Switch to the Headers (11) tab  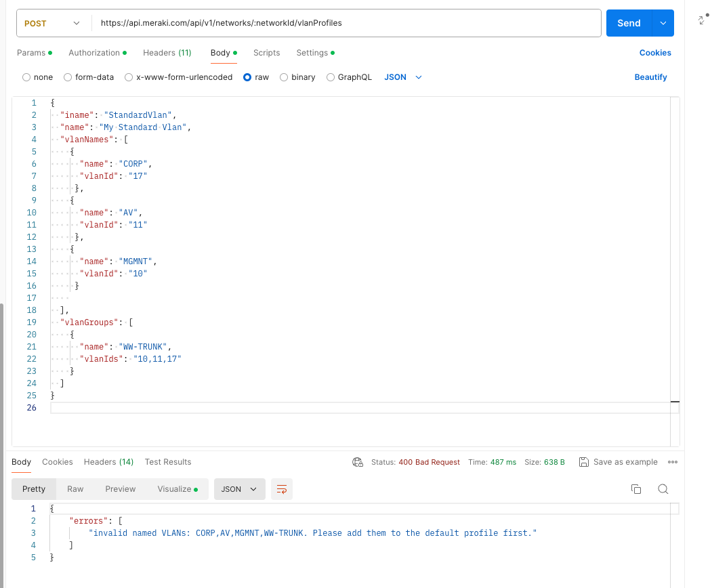[x=167, y=52]
